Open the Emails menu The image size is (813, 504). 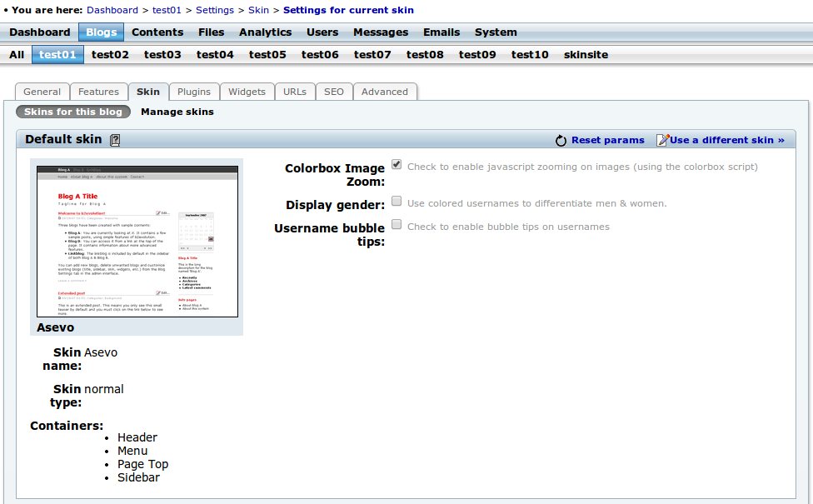tap(441, 32)
